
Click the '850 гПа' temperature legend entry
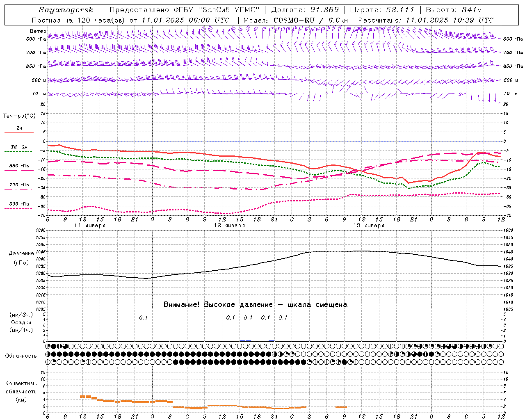19,166
